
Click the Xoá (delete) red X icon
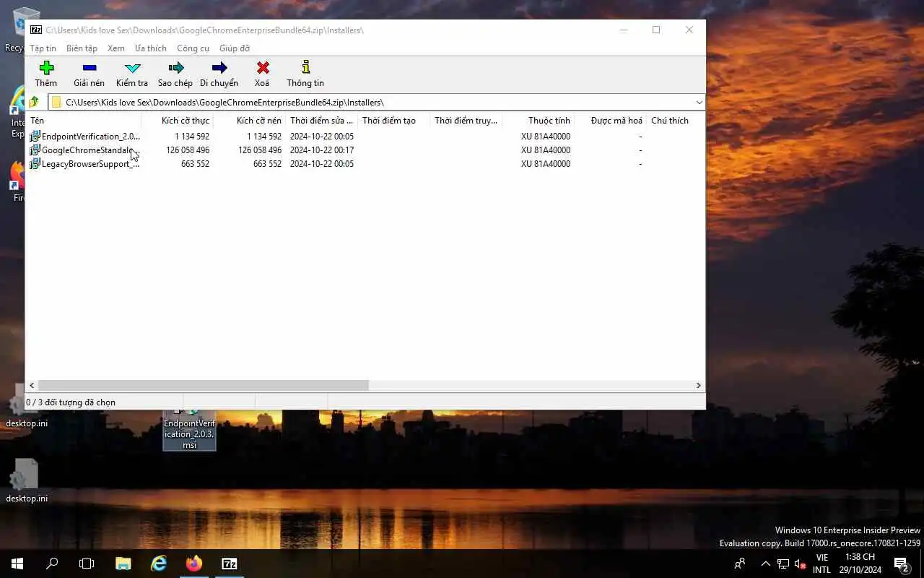tap(263, 68)
